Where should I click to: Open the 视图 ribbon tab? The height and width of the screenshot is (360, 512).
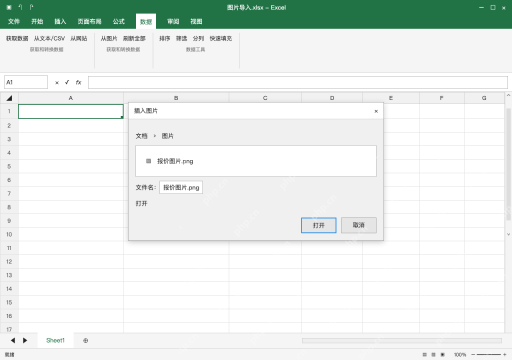196,22
